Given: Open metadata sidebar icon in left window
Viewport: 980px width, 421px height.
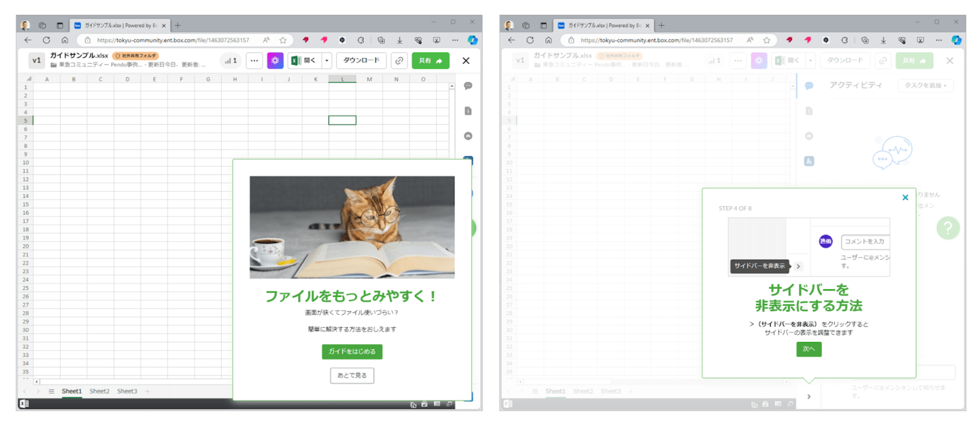Looking at the screenshot, I should pos(468,136).
